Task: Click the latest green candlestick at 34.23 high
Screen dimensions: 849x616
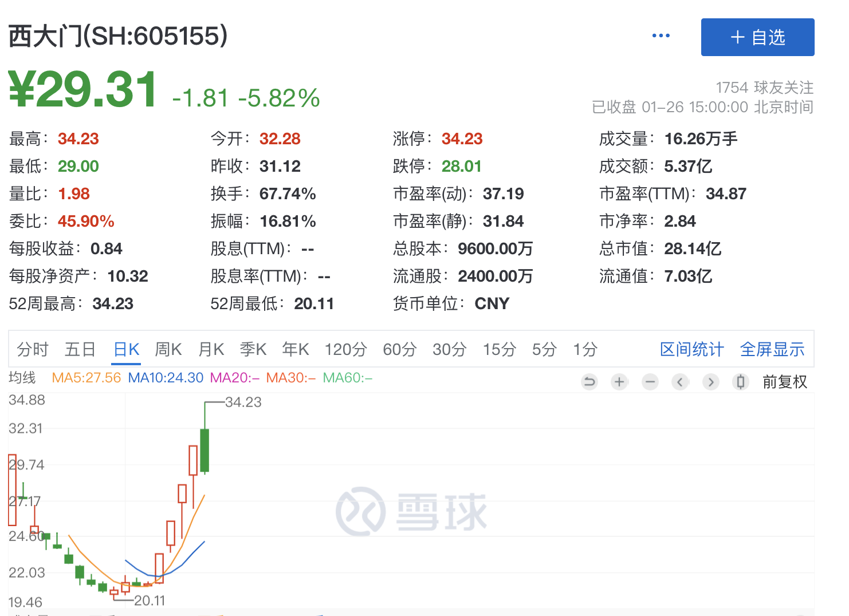Action: click(x=205, y=450)
